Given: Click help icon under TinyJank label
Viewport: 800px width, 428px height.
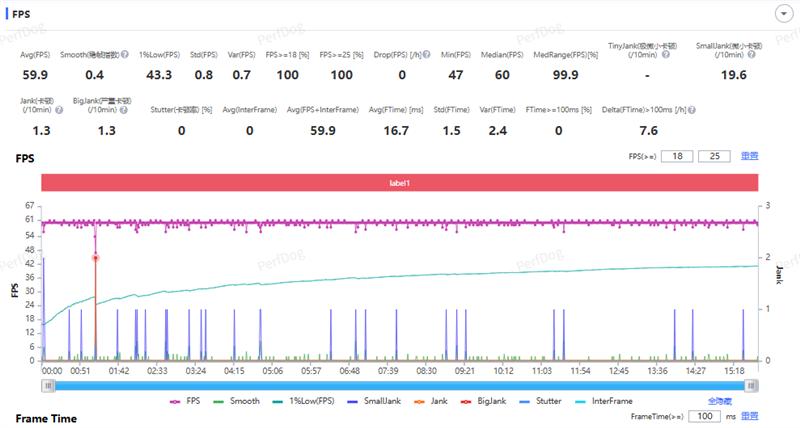Looking at the screenshot, I should pyautogui.click(x=665, y=54).
